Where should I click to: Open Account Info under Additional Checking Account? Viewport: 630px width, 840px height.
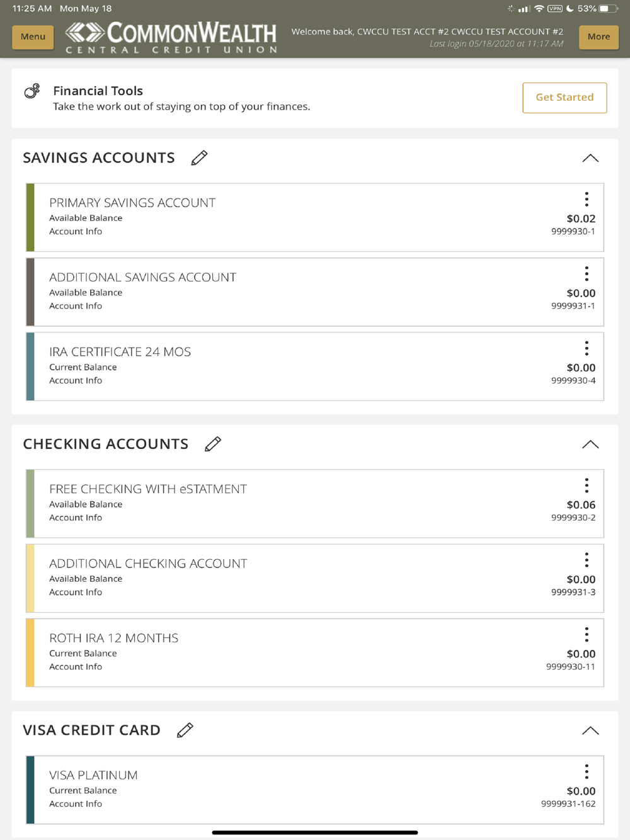pyautogui.click(x=76, y=592)
